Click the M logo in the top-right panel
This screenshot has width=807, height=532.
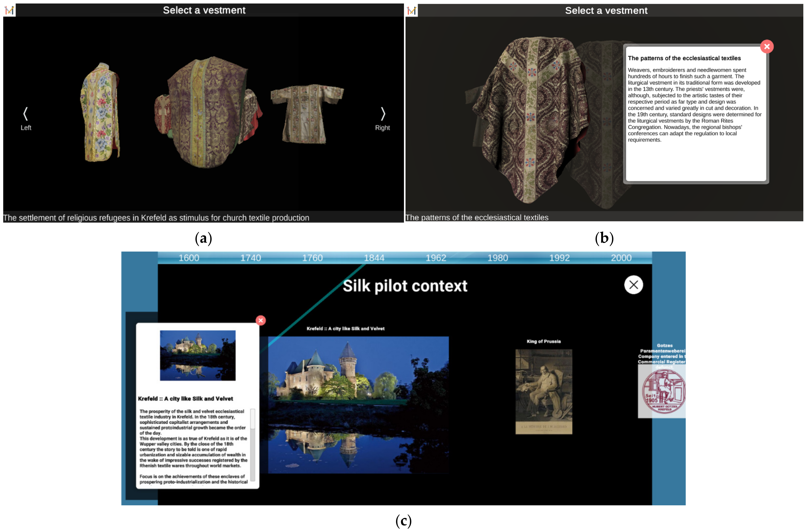click(411, 11)
